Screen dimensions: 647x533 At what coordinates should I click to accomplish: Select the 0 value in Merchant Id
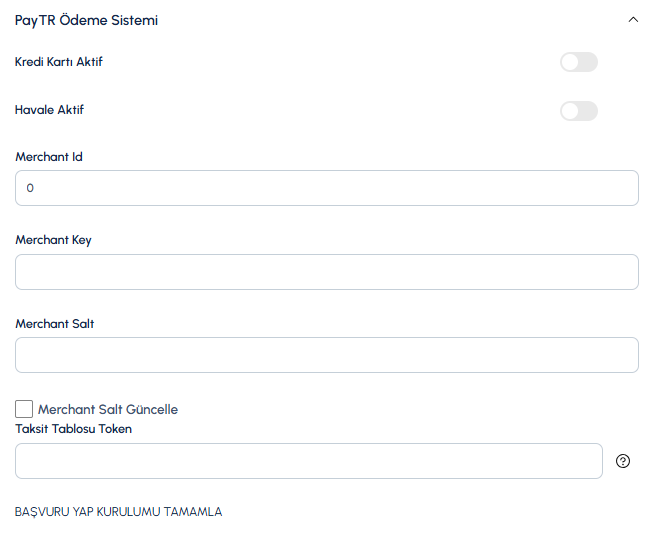pos(30,188)
